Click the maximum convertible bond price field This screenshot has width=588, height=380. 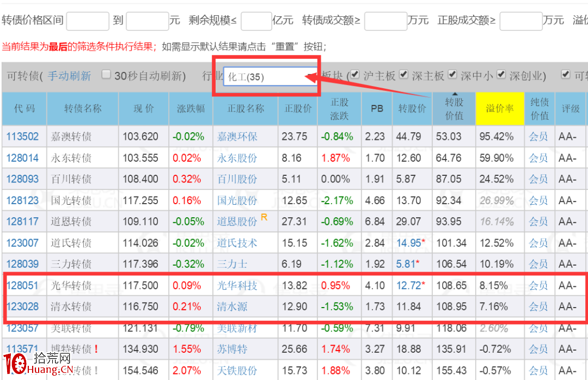148,21
